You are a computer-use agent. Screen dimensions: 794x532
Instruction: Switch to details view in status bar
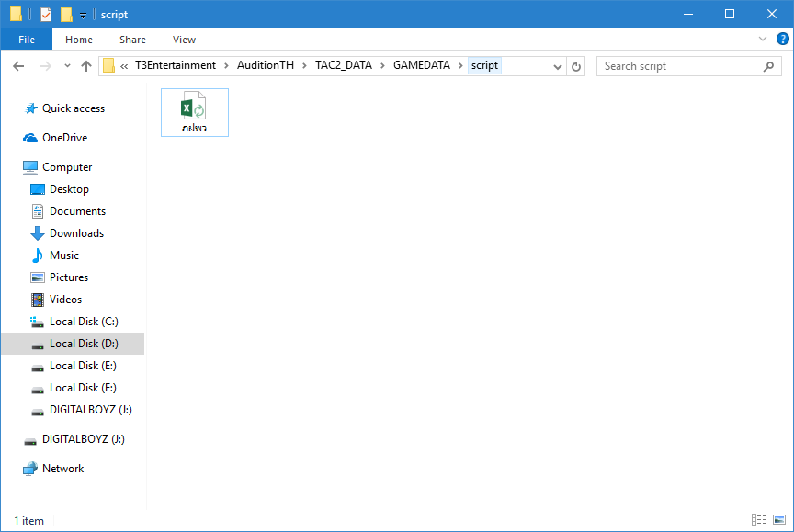click(759, 520)
